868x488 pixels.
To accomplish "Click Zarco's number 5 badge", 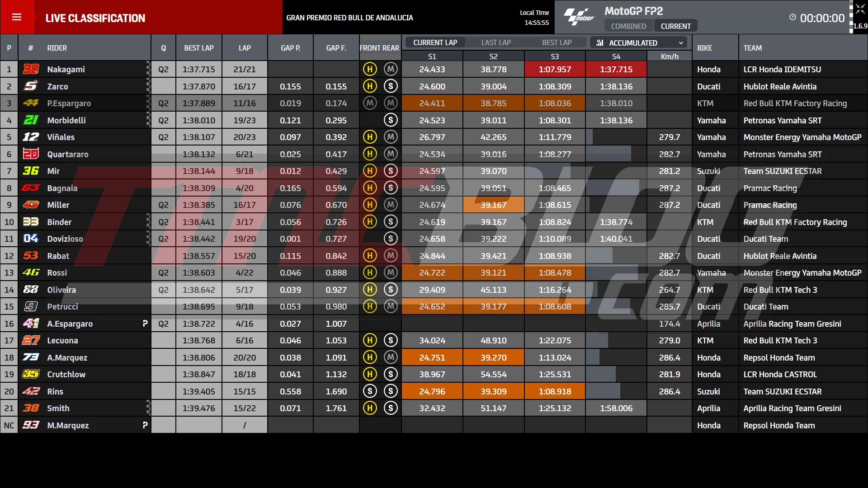I will pyautogui.click(x=31, y=86).
